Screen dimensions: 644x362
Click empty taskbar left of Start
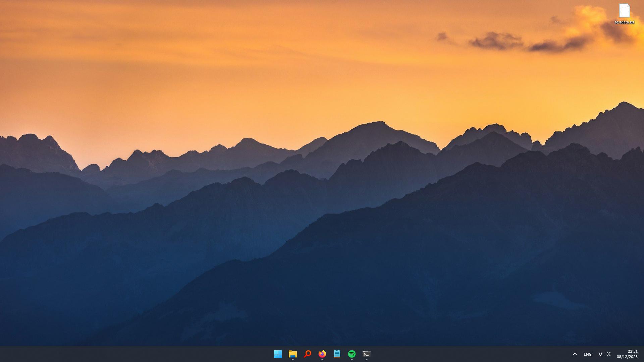[x=134, y=354]
